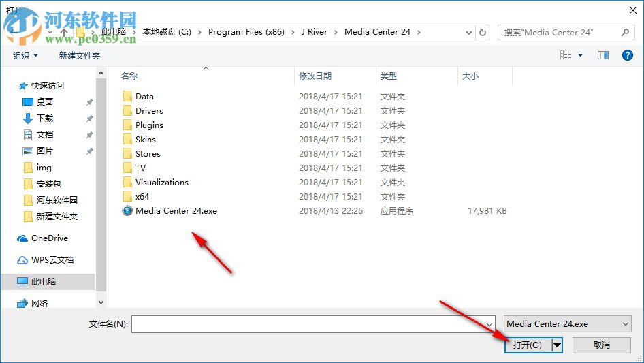Expand the view options dropdown arrow
Image resolution: width=644 pixels, height=363 pixels.
pos(580,55)
